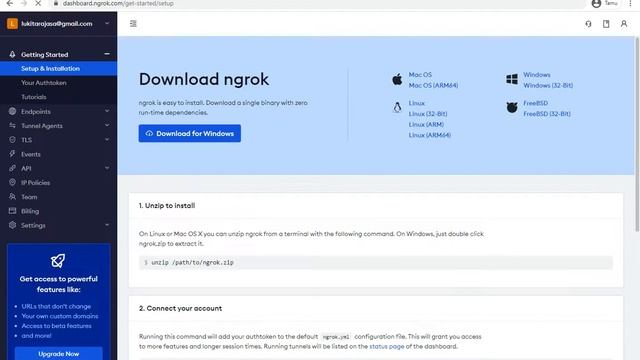Click the user profile icon in header

click(x=624, y=24)
